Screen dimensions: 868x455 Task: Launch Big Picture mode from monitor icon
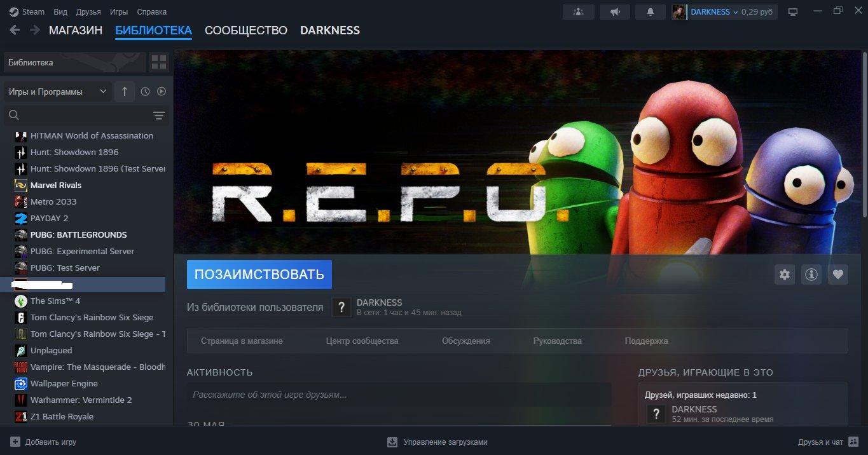coord(792,12)
